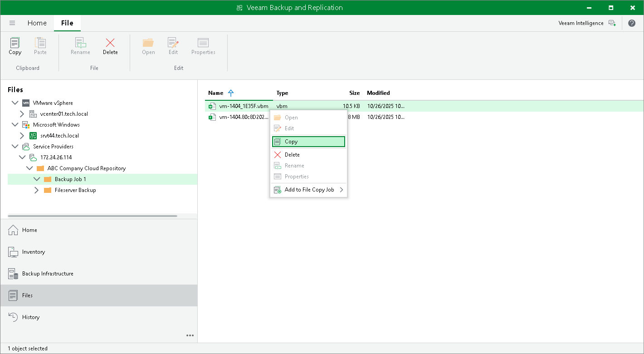
Task: Click the vcenter01.tech.local server icon
Action: click(33, 114)
